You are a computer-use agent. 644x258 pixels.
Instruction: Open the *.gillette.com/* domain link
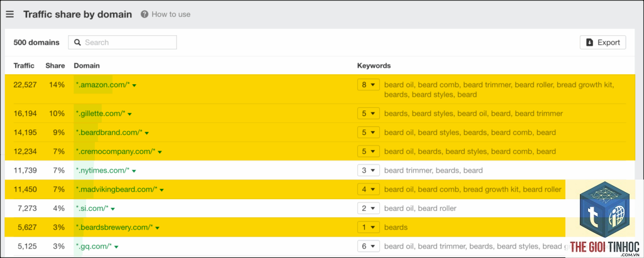point(101,113)
